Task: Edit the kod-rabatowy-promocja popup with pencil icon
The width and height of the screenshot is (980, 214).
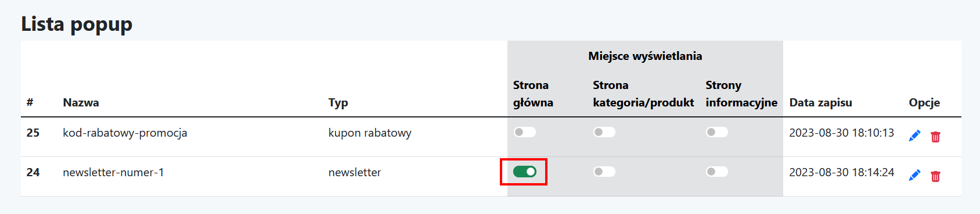Action: click(914, 136)
